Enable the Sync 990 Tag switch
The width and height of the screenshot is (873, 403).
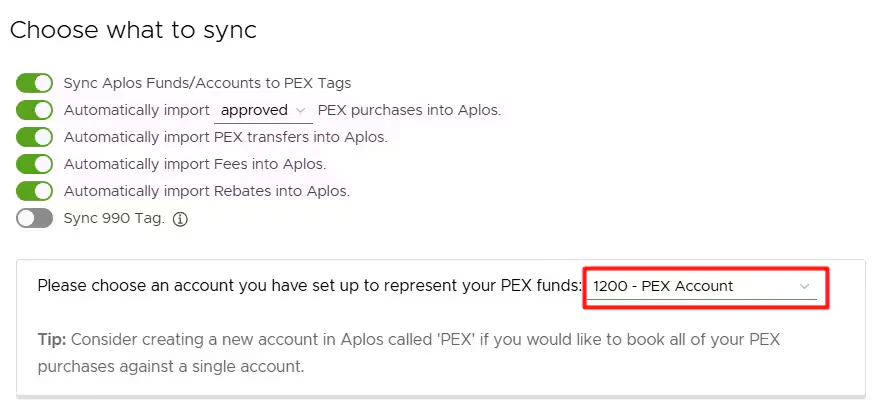tap(34, 218)
